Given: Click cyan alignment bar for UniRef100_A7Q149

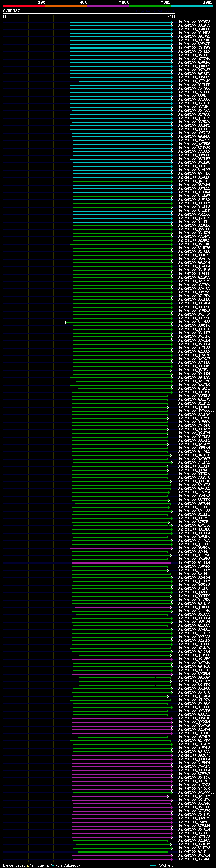Looking at the screenshot, I should pos(126,81).
